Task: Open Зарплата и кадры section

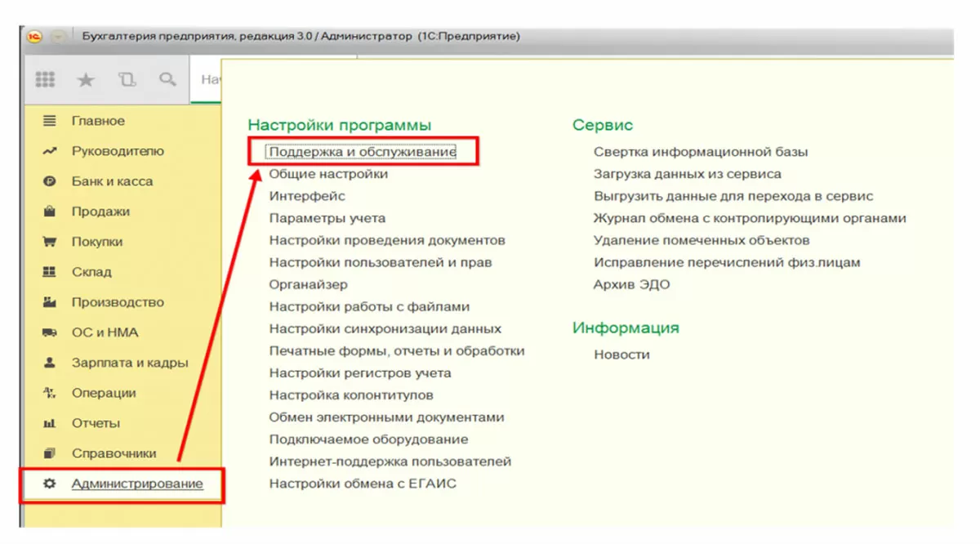Action: [130, 363]
